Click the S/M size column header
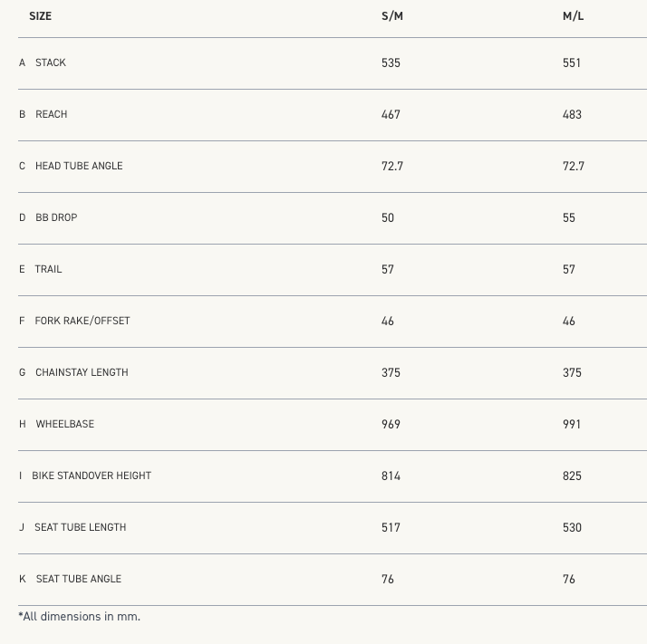This screenshot has width=647, height=644. (x=391, y=16)
